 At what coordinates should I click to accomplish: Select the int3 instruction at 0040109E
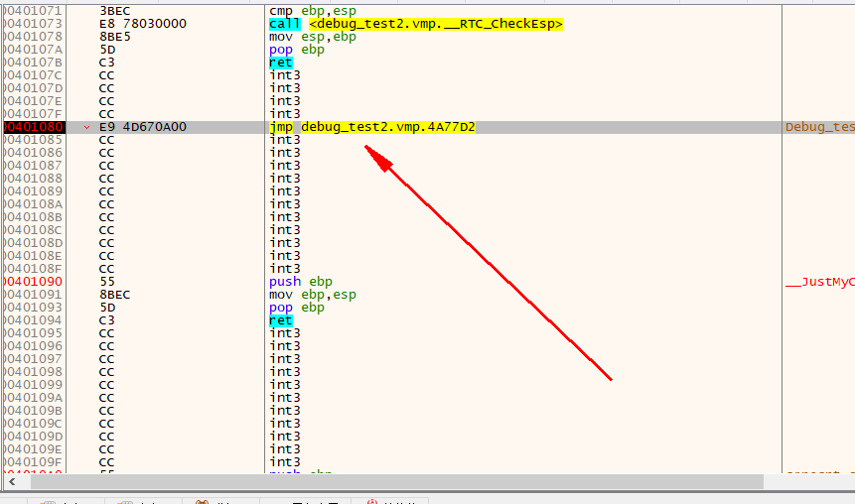tap(285, 449)
